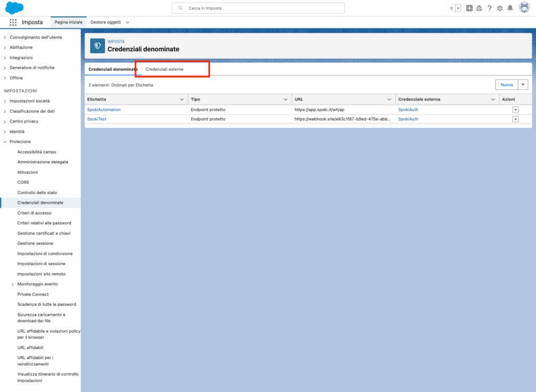The image size is (536, 392).
Task: Click the Nuova button
Action: coord(506,85)
